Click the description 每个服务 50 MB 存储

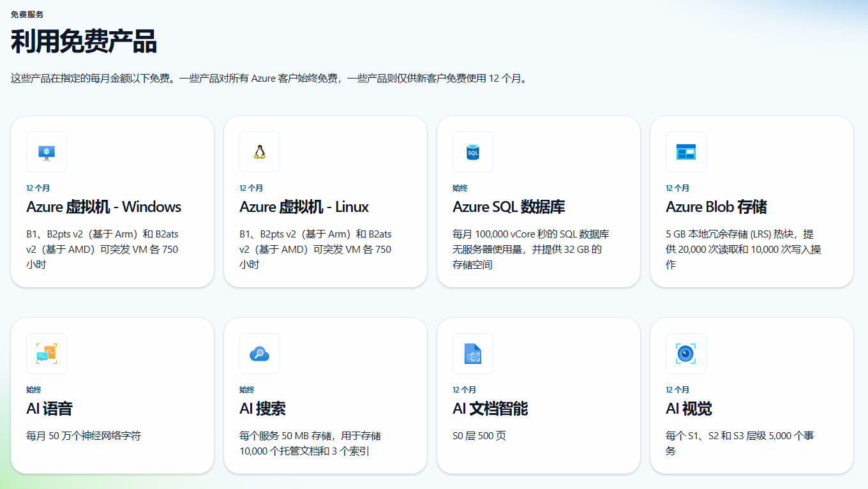coord(310,444)
